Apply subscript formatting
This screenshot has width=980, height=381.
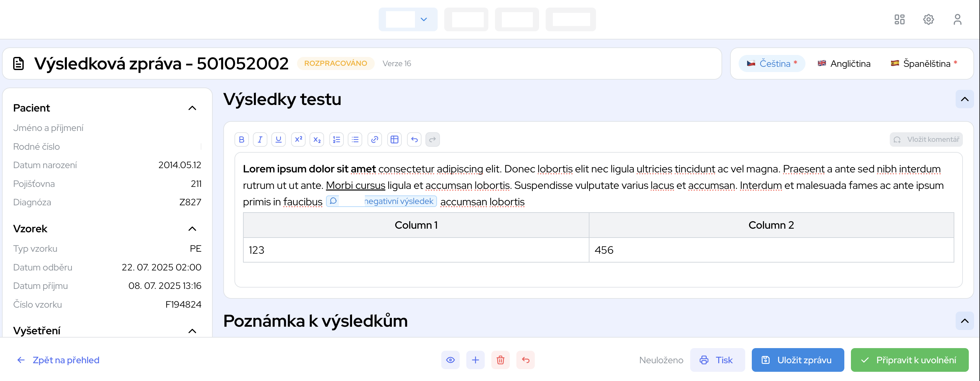coord(317,140)
